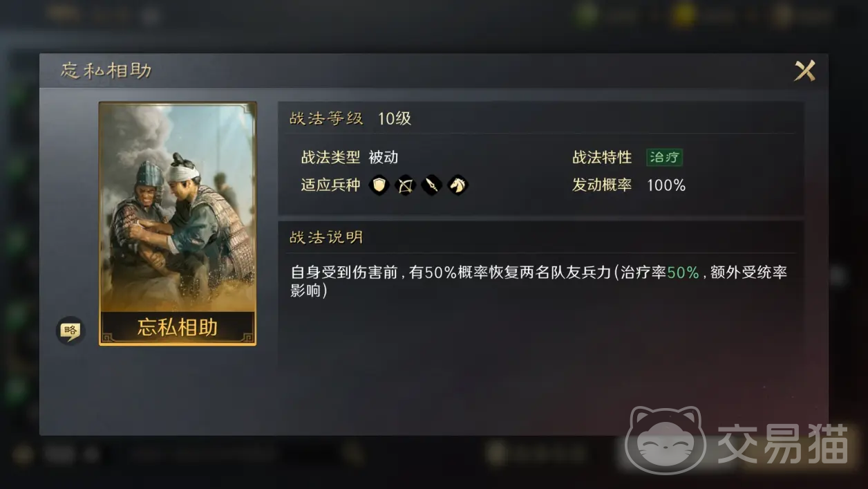Tap the 交易猫 cat logo watermark
The height and width of the screenshot is (489, 868).
coord(665,440)
